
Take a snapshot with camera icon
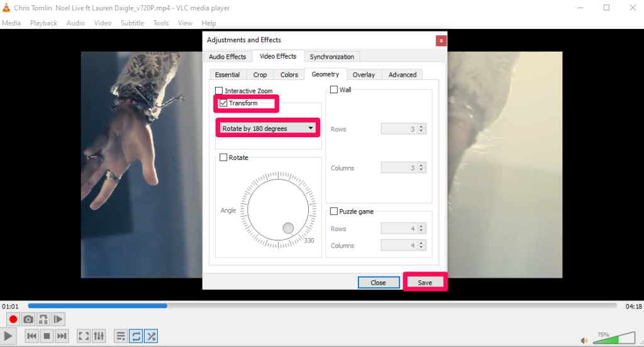coord(28,319)
